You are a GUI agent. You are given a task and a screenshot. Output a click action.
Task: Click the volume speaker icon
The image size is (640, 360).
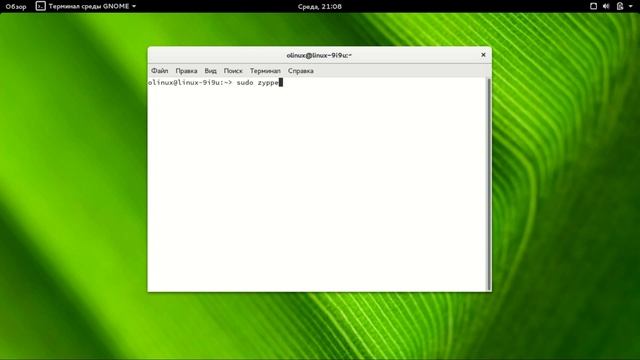point(606,6)
